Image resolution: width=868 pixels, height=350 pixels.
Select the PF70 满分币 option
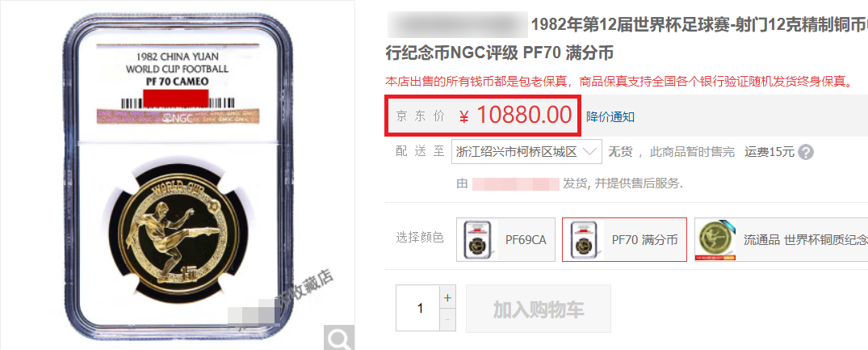(624, 240)
